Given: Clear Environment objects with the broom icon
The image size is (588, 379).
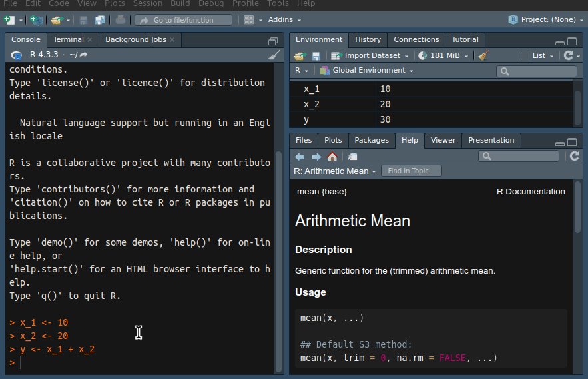Looking at the screenshot, I should [x=483, y=56].
